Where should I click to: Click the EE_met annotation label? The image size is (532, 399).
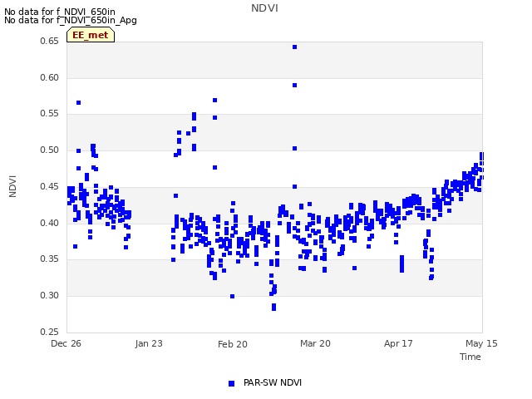coord(91,35)
